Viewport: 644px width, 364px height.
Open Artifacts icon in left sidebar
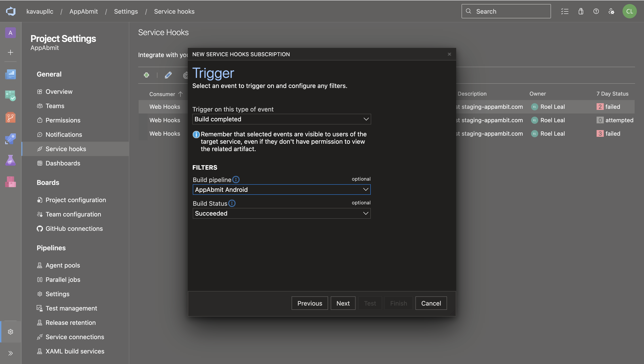tap(11, 182)
